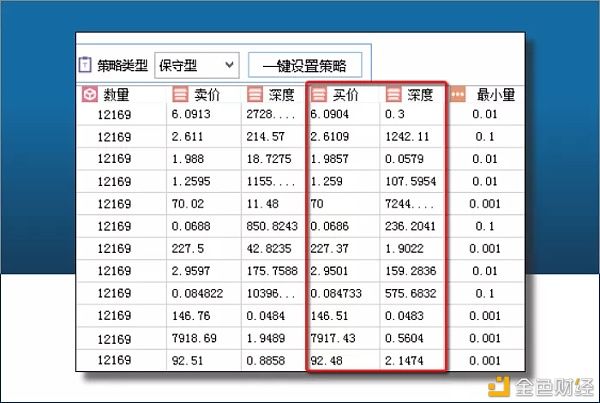Click the depth value 0.5604
This screenshot has width=600, height=403.
(x=404, y=338)
